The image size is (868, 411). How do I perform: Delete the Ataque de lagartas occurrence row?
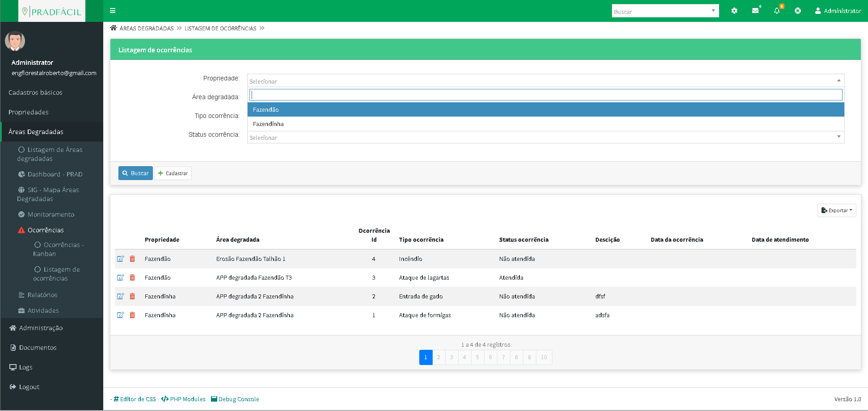[x=132, y=277]
